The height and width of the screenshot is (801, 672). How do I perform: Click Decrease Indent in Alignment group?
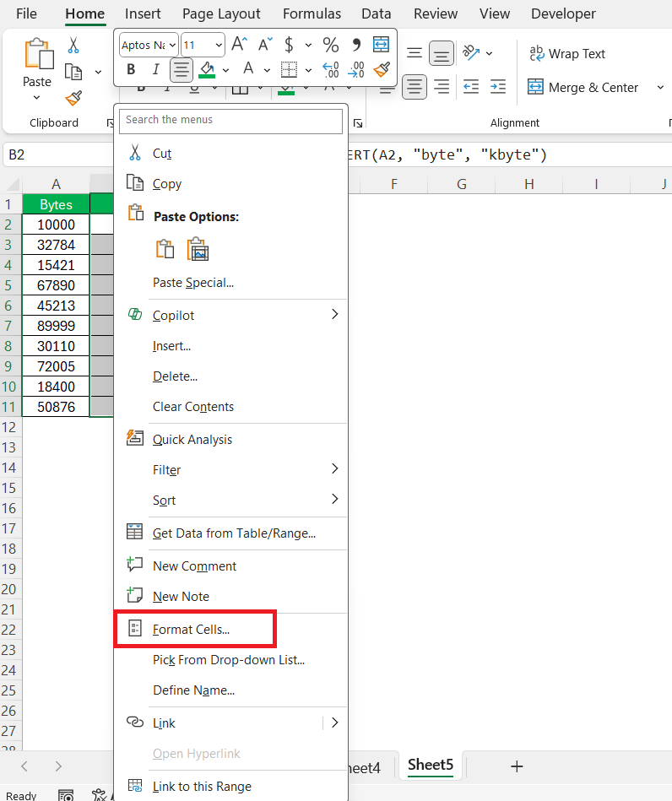(x=471, y=87)
